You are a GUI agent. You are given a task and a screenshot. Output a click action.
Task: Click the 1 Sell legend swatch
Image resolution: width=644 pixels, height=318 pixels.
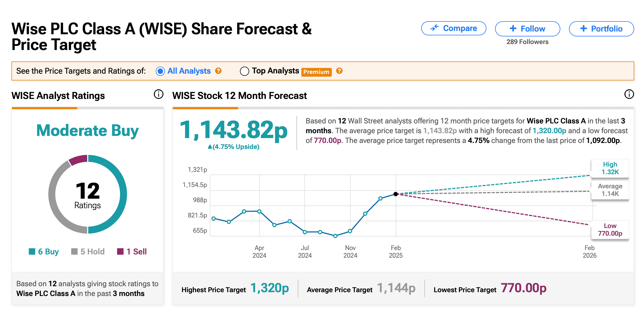[120, 251]
